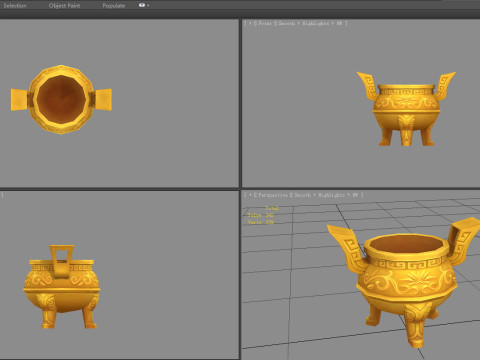Click the [+] menu in the Front viewport label
The height and width of the screenshot is (360, 480).
(250, 23)
